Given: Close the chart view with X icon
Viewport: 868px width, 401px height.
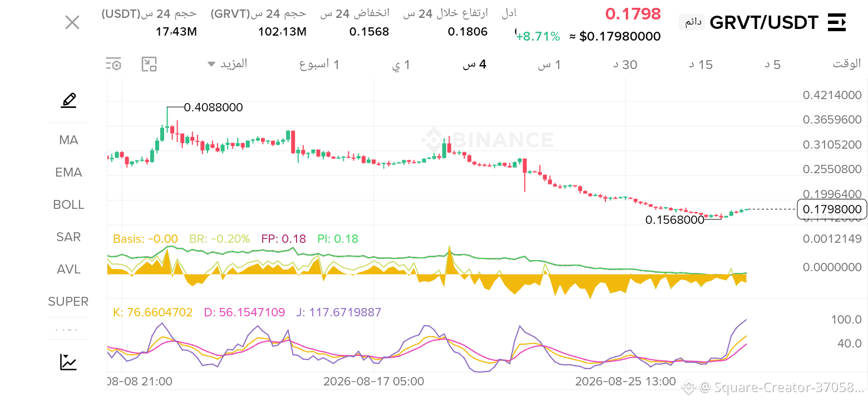Looking at the screenshot, I should (x=72, y=22).
